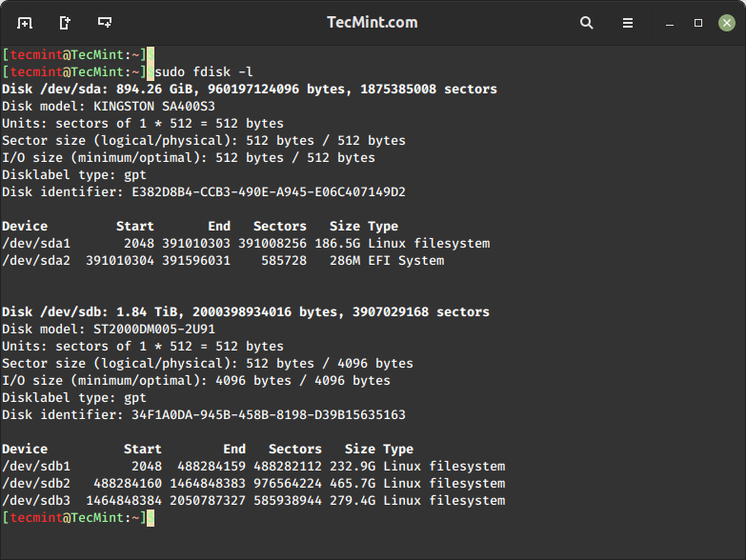This screenshot has width=746, height=560.
Task: Open the hamburger menu
Action: (628, 22)
